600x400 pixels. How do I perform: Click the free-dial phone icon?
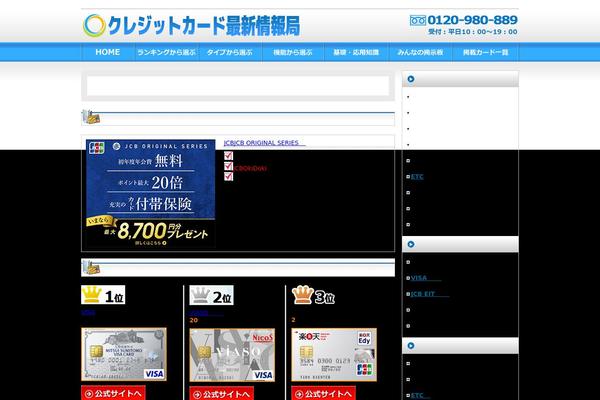(x=417, y=20)
